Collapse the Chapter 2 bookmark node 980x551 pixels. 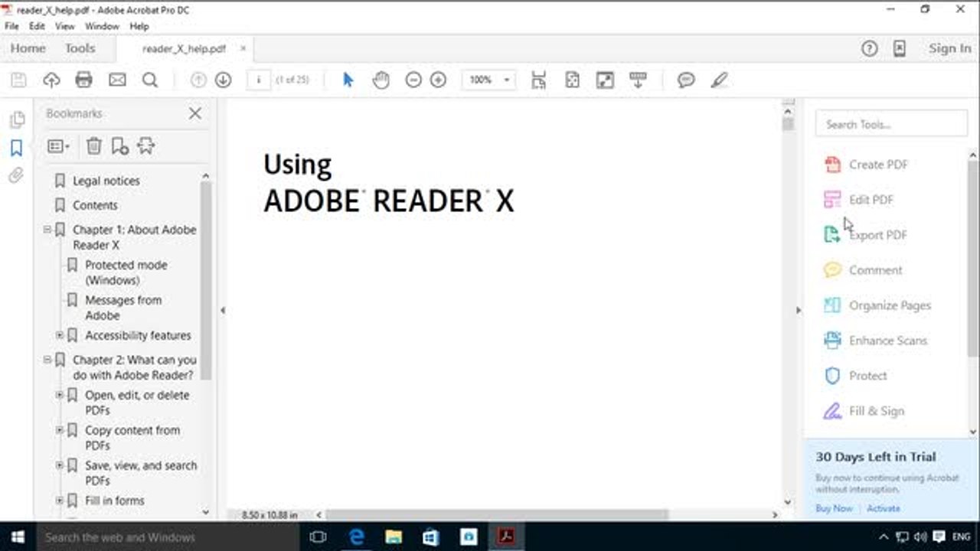(47, 360)
